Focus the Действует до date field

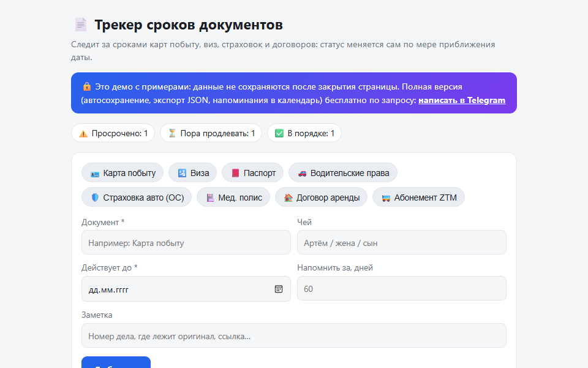[x=186, y=289]
